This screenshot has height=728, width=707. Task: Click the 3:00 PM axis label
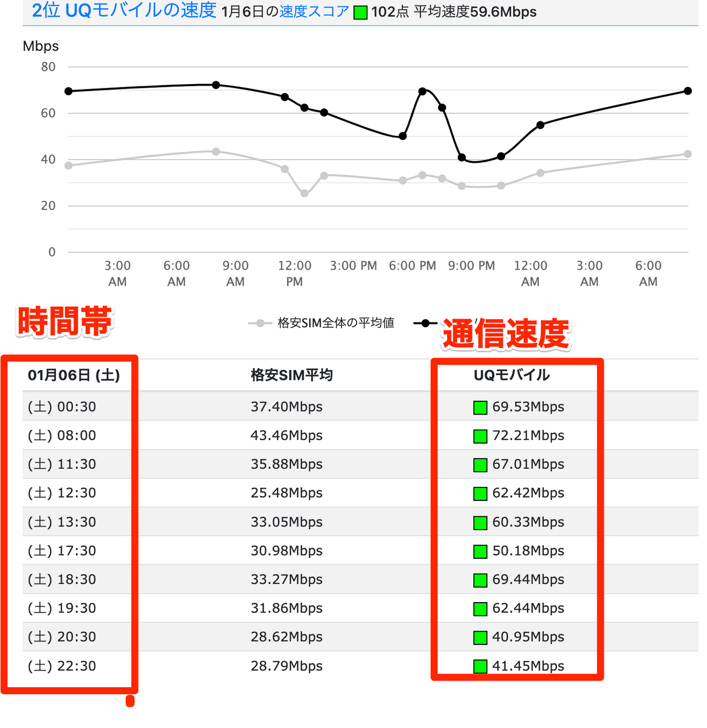[x=353, y=266]
